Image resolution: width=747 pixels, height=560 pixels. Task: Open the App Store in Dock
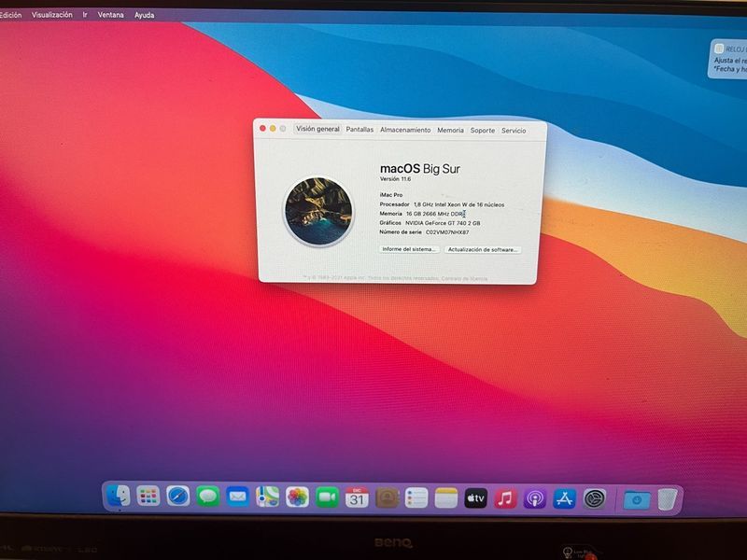(x=565, y=499)
